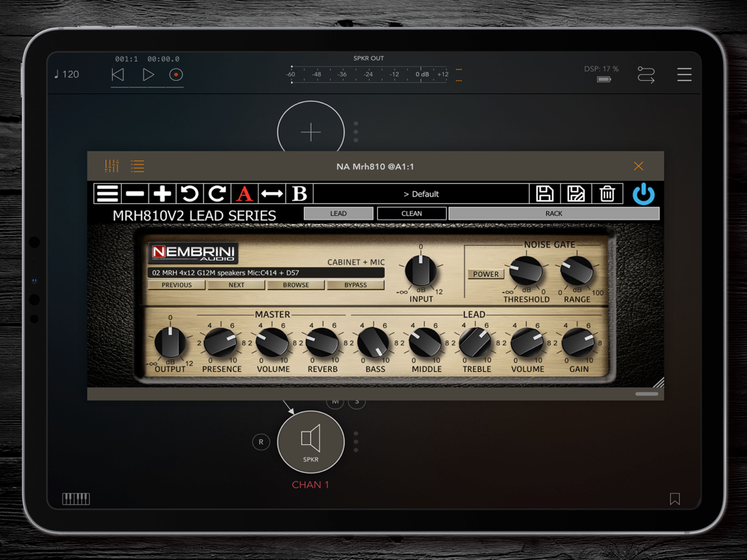Select the CHAN 1 label
747x560 pixels.
click(310, 485)
